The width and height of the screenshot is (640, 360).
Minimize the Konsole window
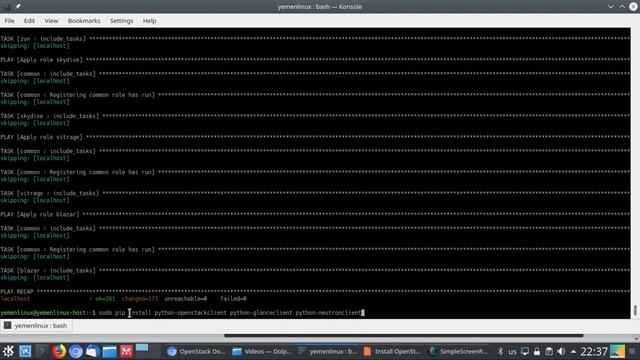[x=611, y=7]
